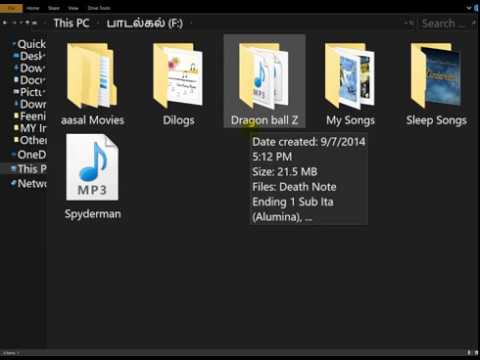480x360 pixels.
Task: Switch to details view in the status bar
Action: (x=469, y=352)
